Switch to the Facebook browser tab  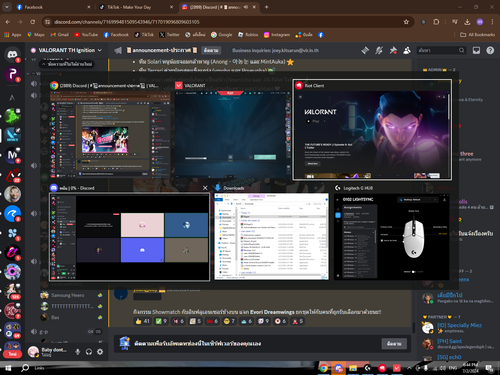[53, 7]
